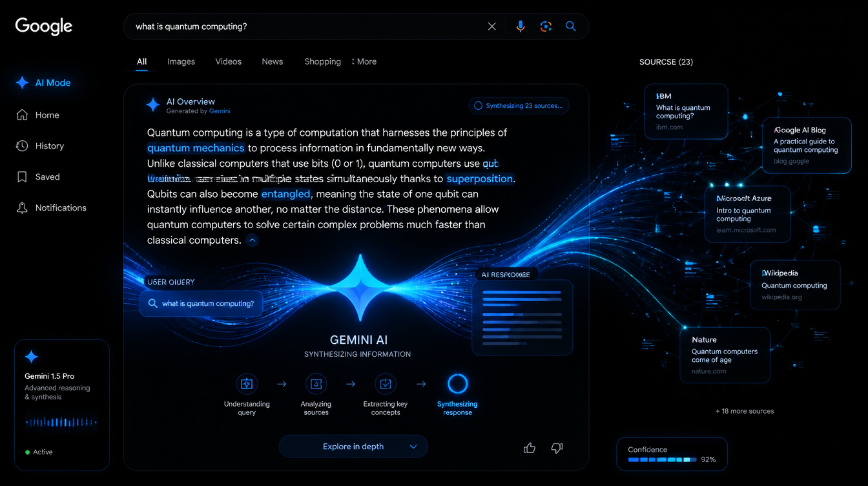Show the 18 more sources link
This screenshot has height=486, width=868.
point(745,411)
